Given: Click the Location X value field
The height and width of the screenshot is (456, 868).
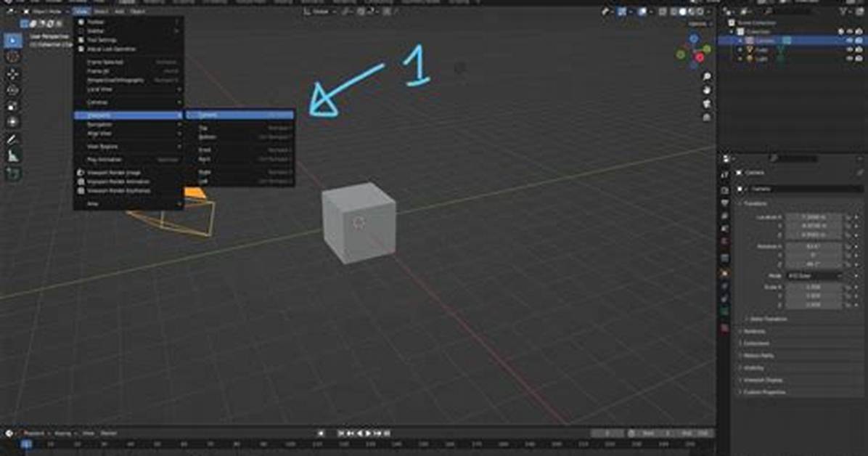Looking at the screenshot, I should point(814,217).
